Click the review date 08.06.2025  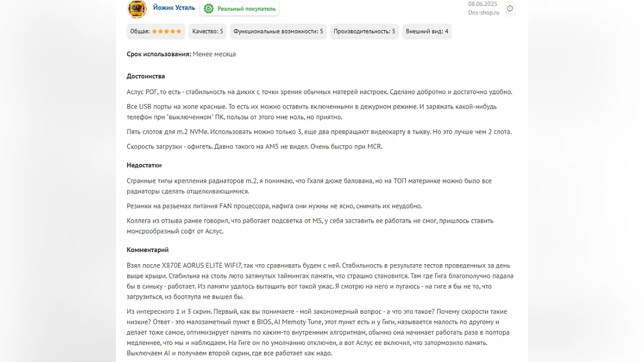tap(482, 4)
